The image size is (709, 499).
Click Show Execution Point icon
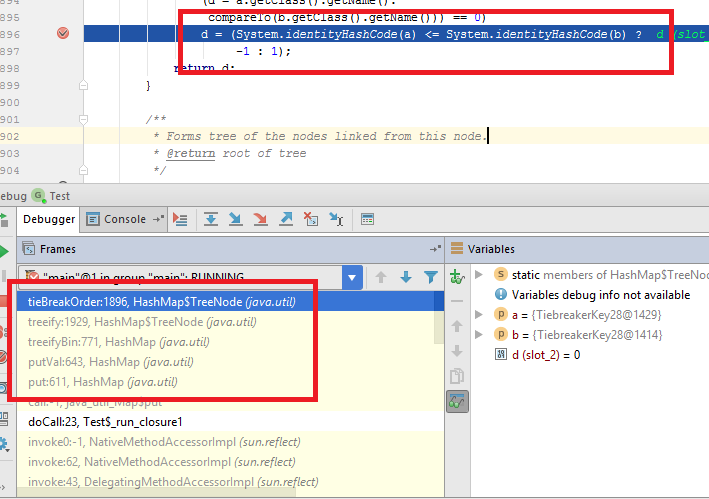pos(180,219)
